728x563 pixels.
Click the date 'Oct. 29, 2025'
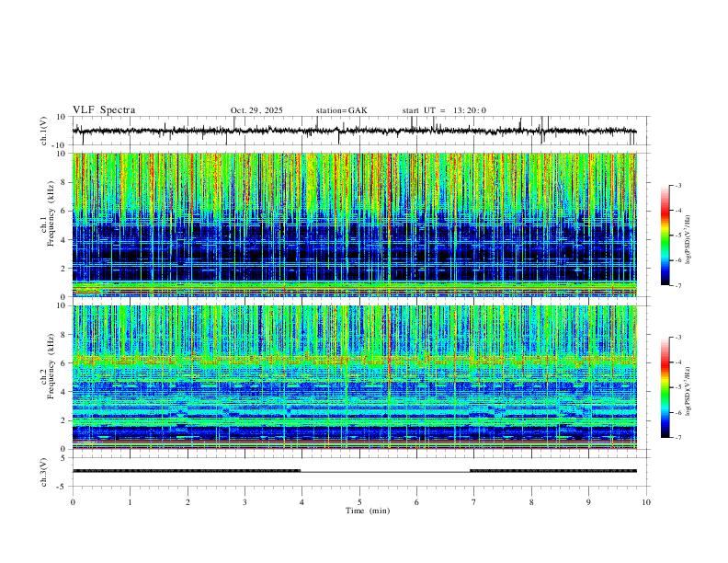point(256,110)
